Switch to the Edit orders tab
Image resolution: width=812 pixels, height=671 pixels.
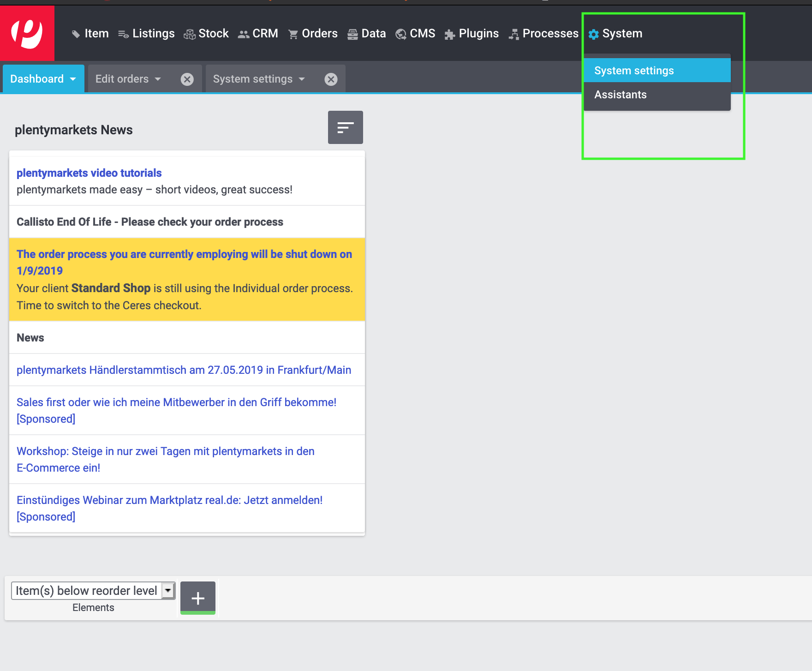(x=122, y=79)
